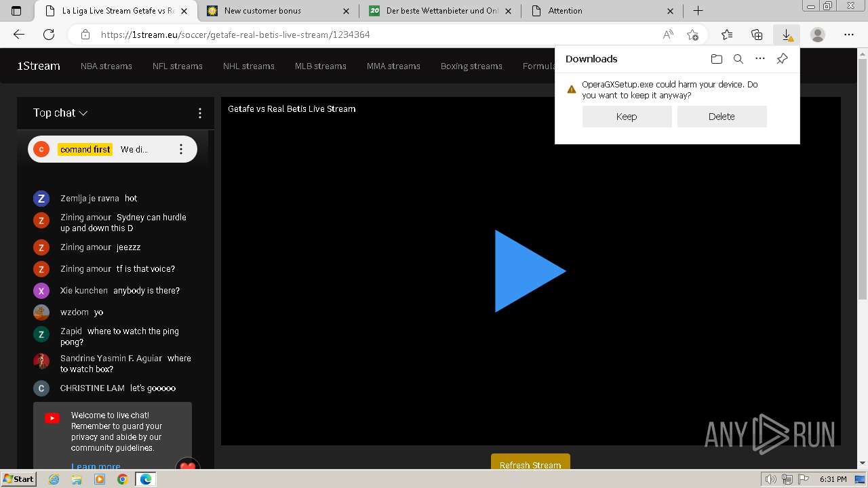This screenshot has height=488, width=868.
Task: Click wzdom profile avatar
Action: tap(41, 312)
